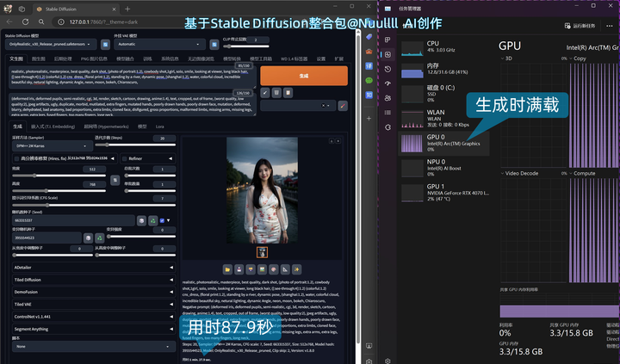Toggle the extra seed checkbox beside the recycle icon

coord(162,220)
